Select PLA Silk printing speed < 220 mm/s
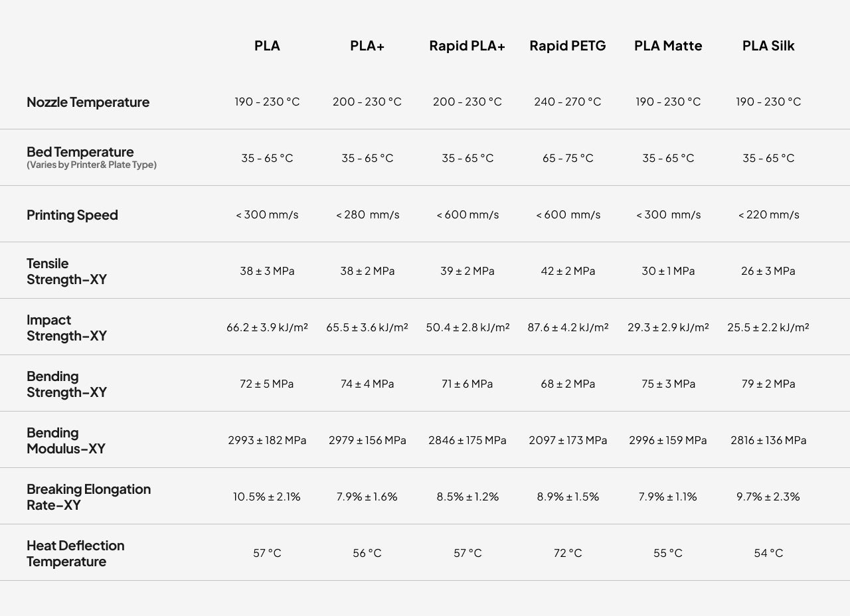 [768, 214]
